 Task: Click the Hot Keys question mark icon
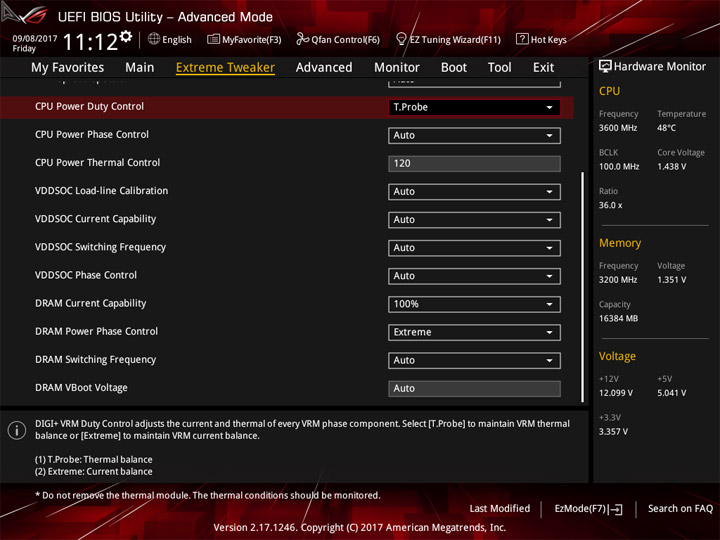pyautogui.click(x=522, y=39)
